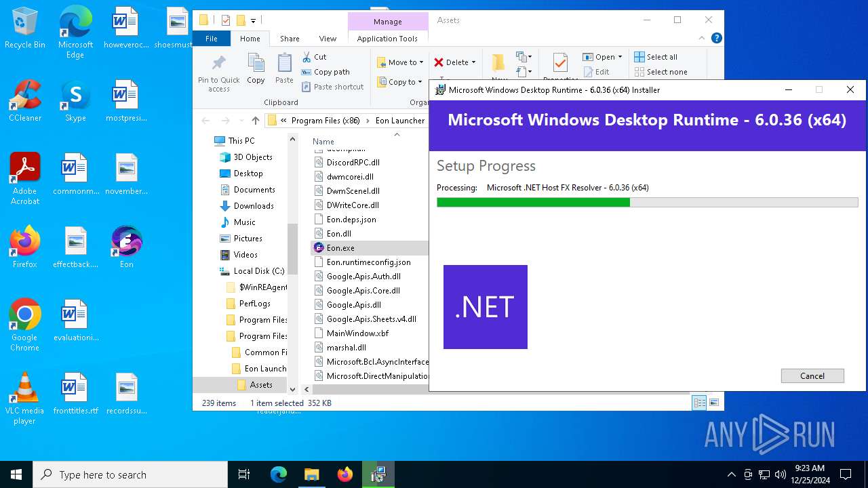
Task: Select DiscordRPC.dll file
Action: coord(353,163)
